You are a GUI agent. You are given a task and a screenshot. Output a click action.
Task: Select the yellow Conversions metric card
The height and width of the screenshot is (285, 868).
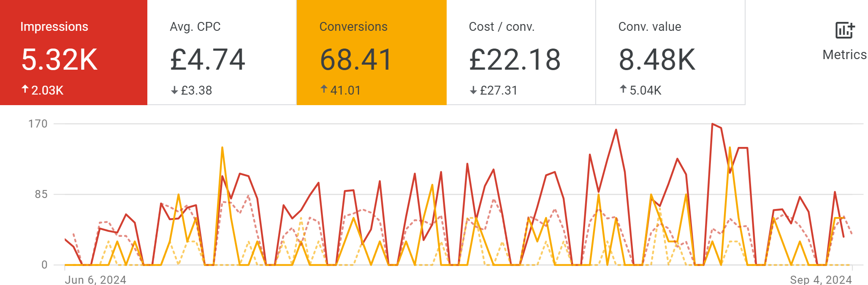(372, 52)
